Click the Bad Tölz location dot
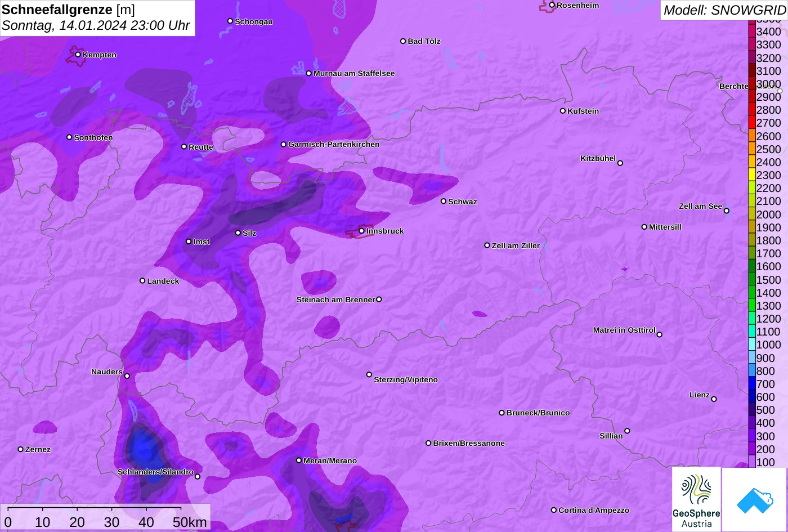Viewport: 788px width, 532px height. [403, 41]
